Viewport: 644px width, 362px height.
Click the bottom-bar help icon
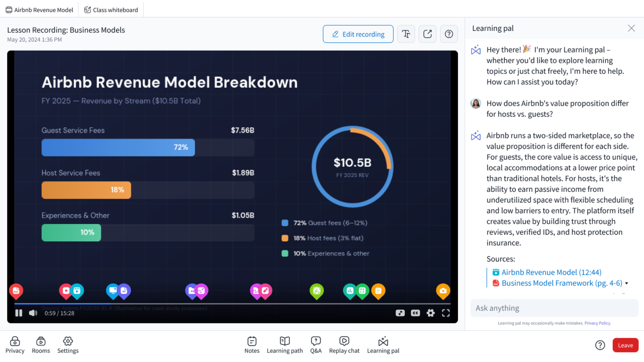coord(600,345)
